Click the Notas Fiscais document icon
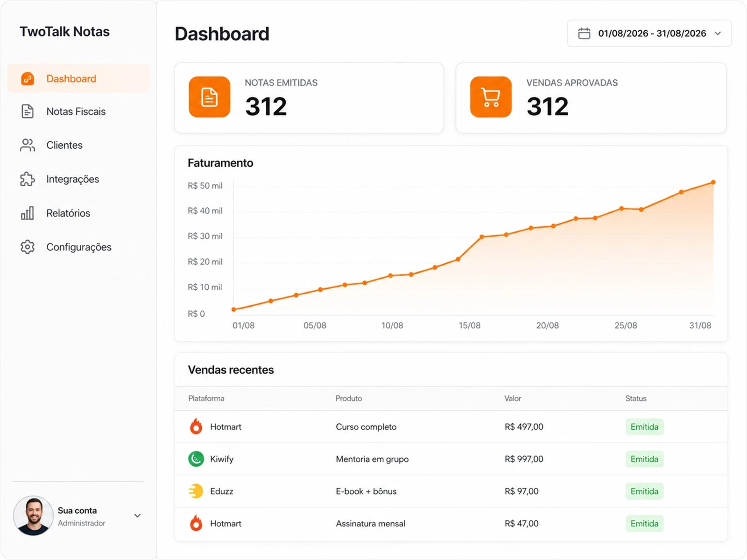Image resolution: width=747 pixels, height=560 pixels. [x=28, y=112]
